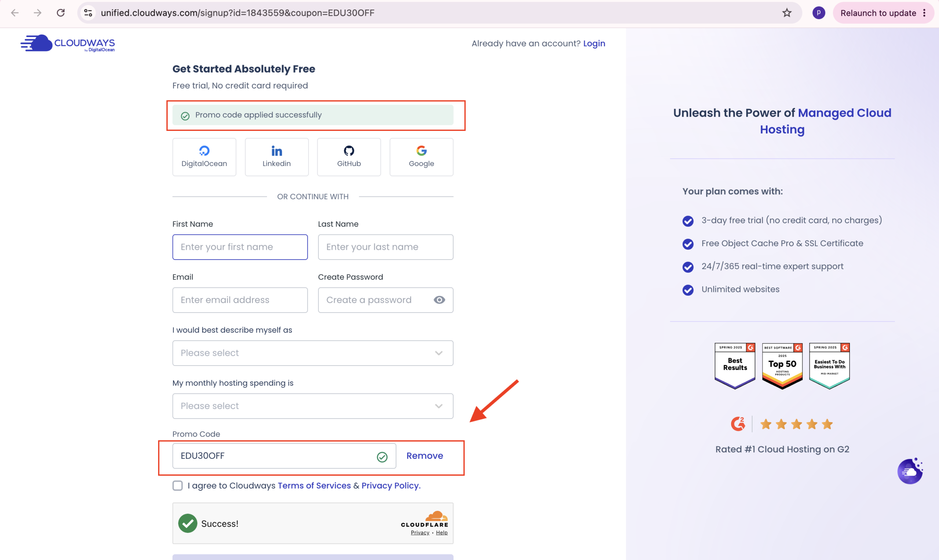The height and width of the screenshot is (560, 939).
Task: Click the Top 50 G2 badge
Action: 782,366
